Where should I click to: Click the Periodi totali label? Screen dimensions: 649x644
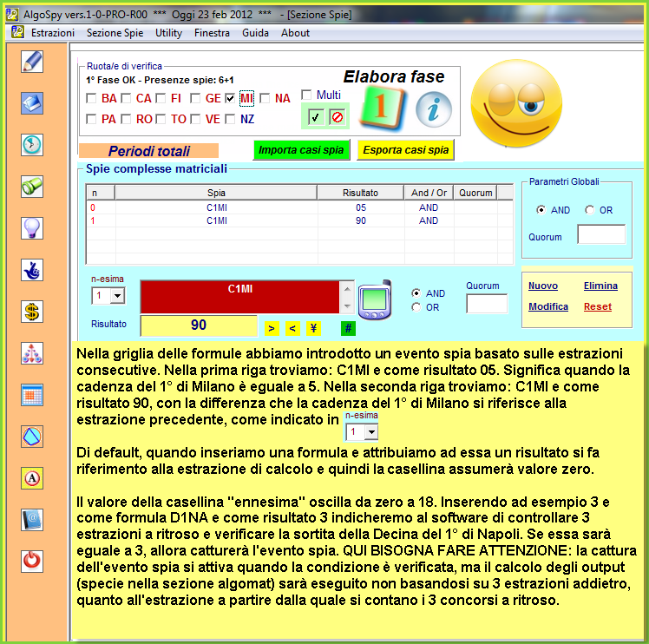tap(148, 151)
